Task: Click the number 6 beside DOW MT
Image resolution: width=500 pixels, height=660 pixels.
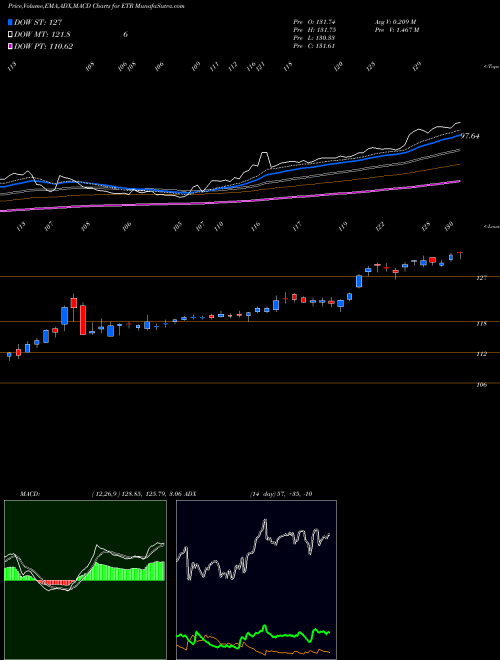Action: 125,35
